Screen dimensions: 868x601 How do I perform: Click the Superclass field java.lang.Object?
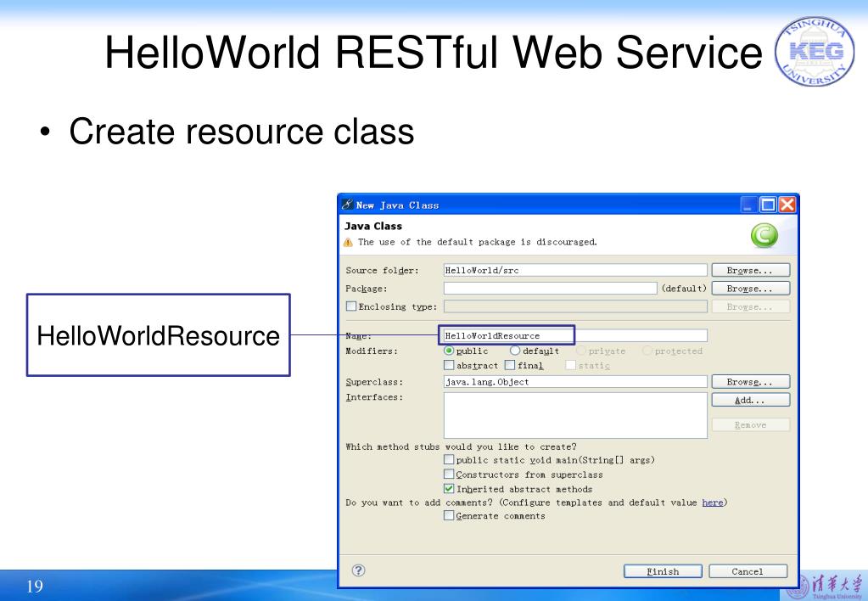[575, 382]
